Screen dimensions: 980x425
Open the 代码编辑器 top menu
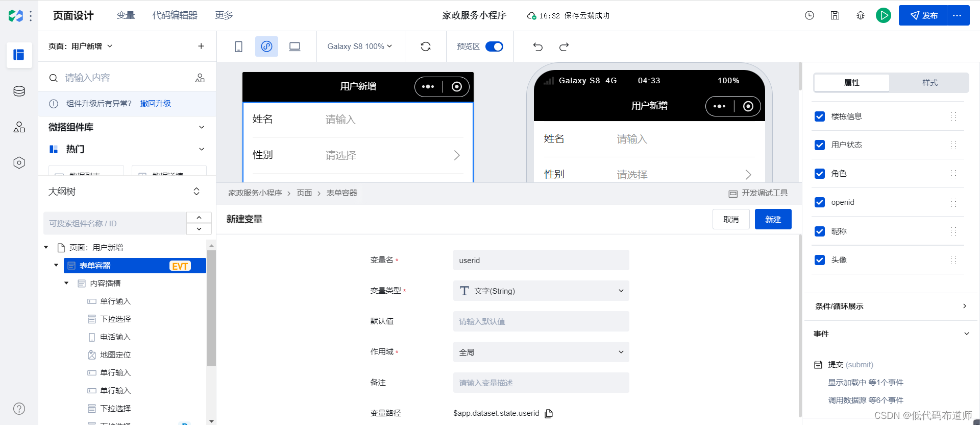(175, 15)
